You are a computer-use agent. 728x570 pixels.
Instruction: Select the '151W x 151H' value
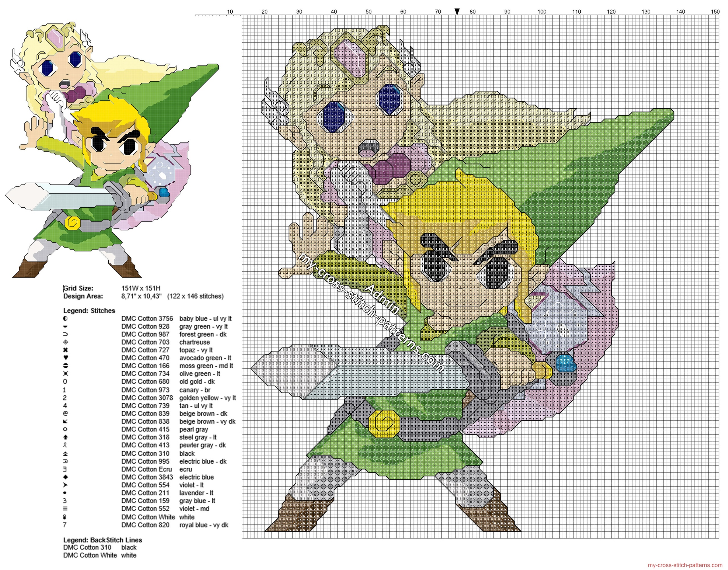click(141, 288)
